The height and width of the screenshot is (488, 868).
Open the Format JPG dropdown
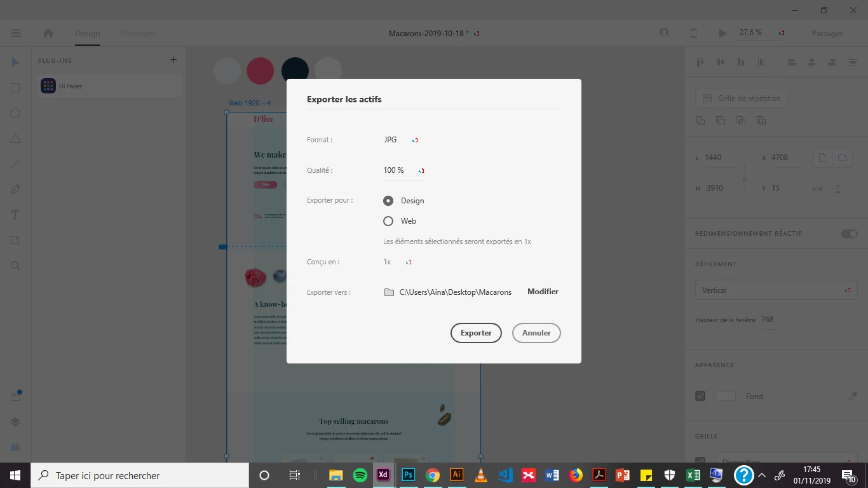click(x=401, y=140)
